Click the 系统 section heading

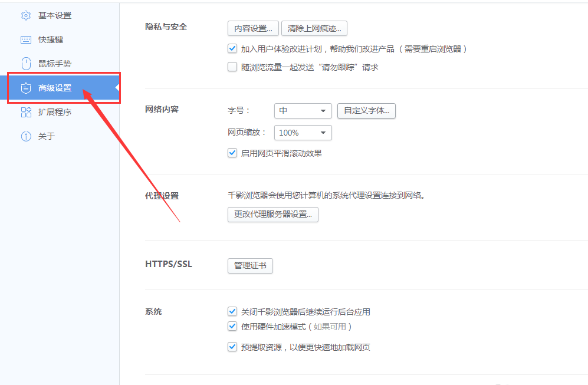153,311
